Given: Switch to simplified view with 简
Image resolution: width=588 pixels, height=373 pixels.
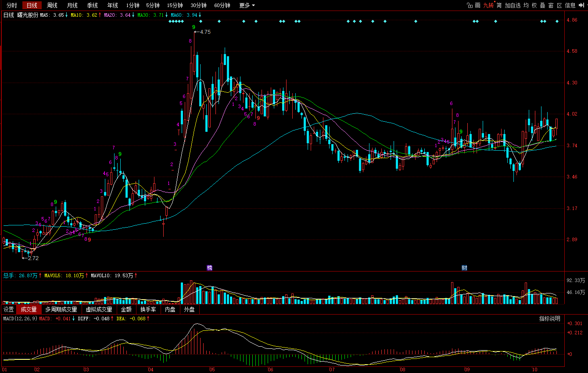Looking at the screenshot, I should coord(499,5).
